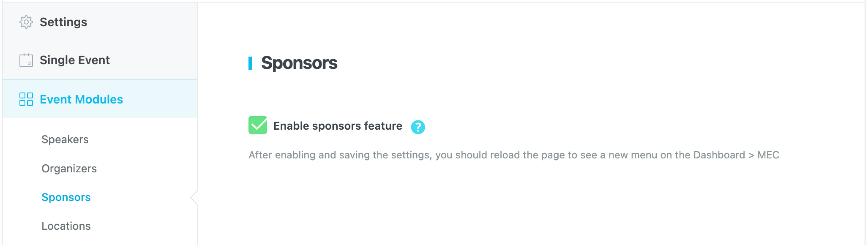Click the blue accent bar beside Sponsors heading
Image resolution: width=868 pixels, height=245 pixels.
(x=250, y=63)
